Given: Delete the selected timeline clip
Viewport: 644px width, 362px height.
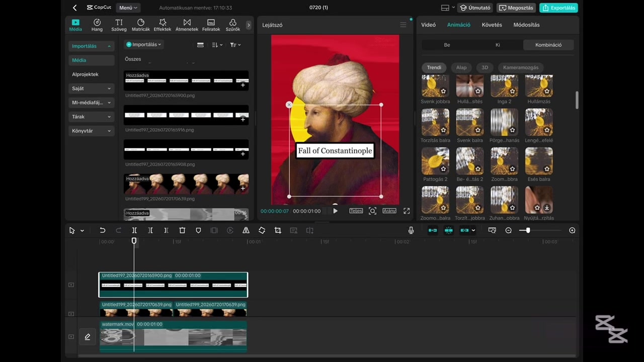Looking at the screenshot, I should [x=182, y=230].
